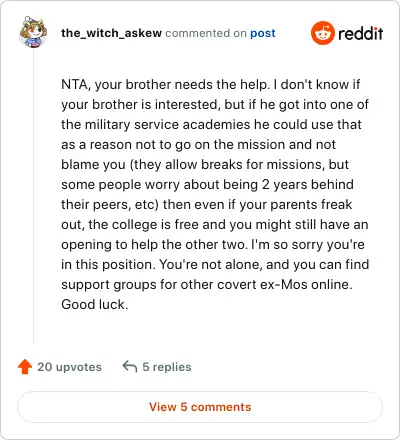Click the "Good luck." closing line

pos(95,304)
